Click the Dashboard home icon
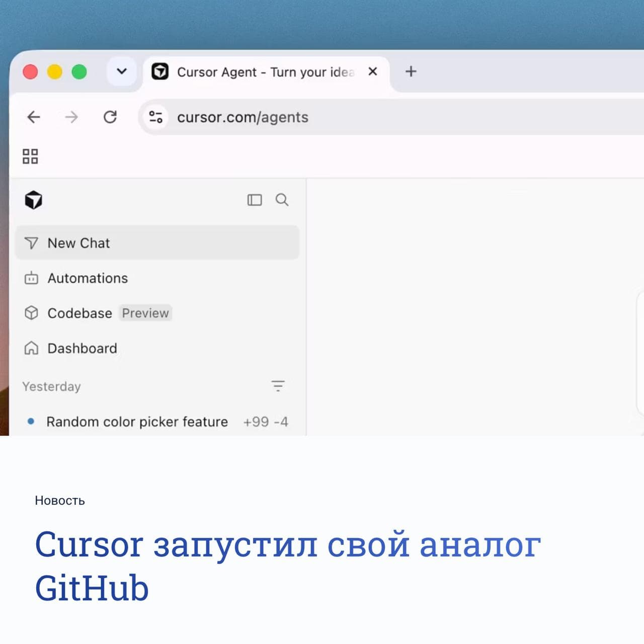644x644 pixels. (x=31, y=348)
